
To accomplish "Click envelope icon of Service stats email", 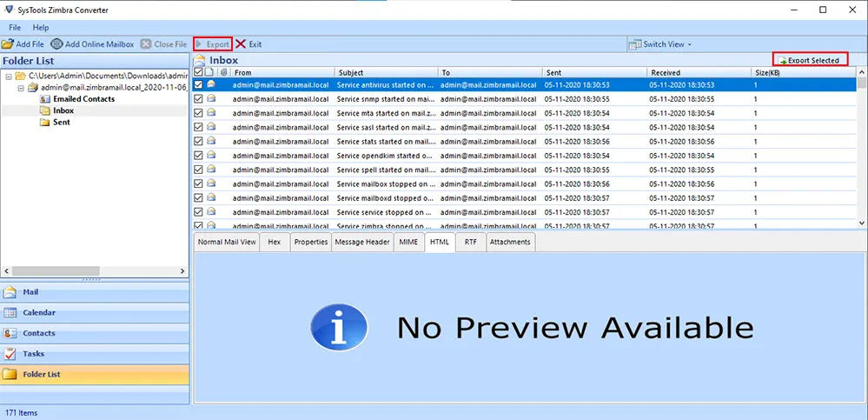I will 211,141.
